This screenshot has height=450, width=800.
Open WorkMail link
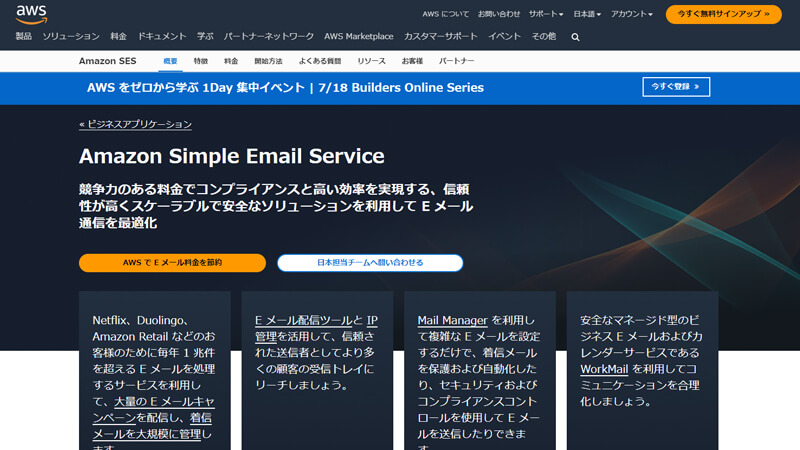point(604,369)
